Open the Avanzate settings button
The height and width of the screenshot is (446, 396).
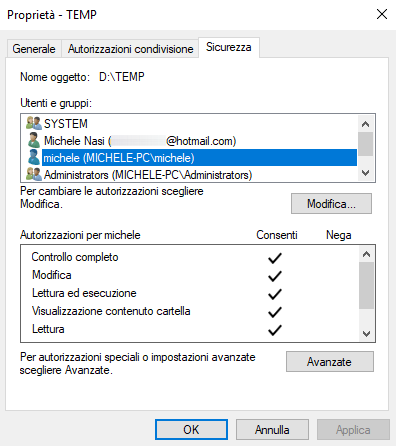click(330, 361)
